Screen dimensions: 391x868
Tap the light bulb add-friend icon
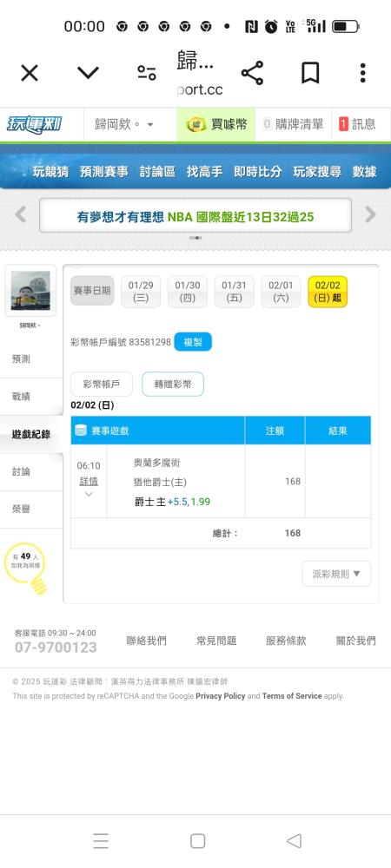[26, 568]
